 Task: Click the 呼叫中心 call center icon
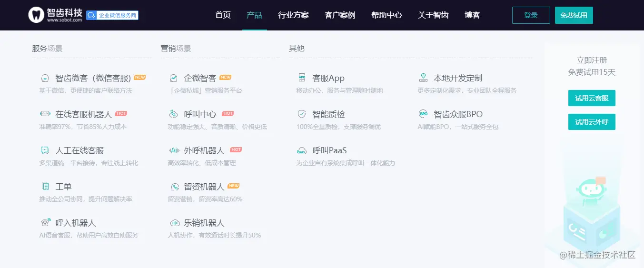click(x=174, y=114)
